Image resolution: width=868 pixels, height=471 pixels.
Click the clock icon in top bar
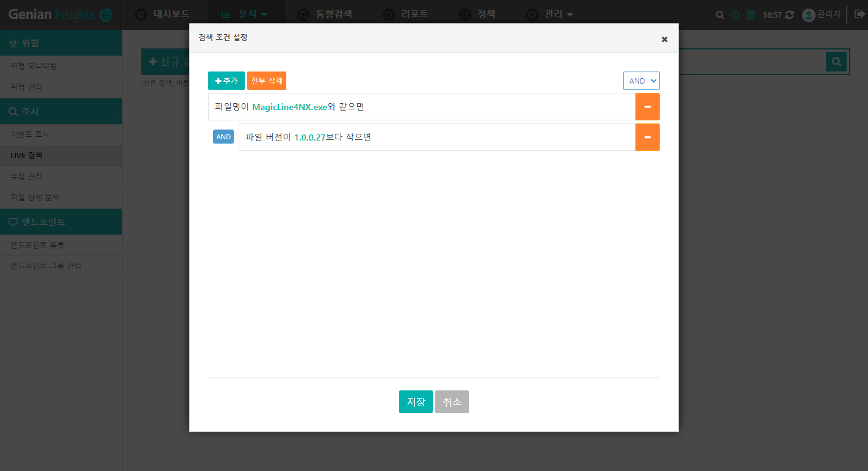coord(735,15)
